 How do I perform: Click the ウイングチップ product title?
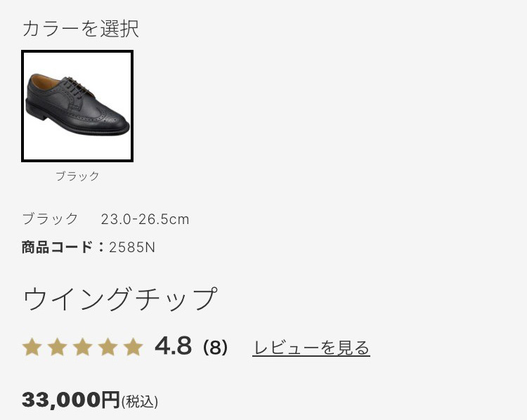[120, 298]
